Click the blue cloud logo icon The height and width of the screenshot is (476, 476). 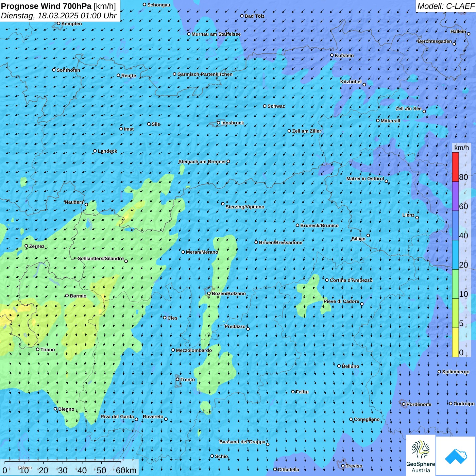[x=456, y=456]
